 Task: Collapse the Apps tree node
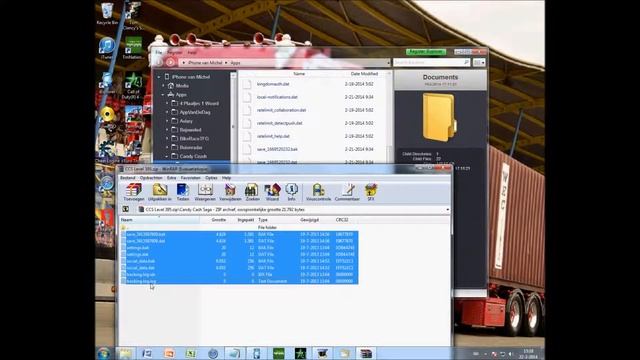pyautogui.click(x=163, y=95)
